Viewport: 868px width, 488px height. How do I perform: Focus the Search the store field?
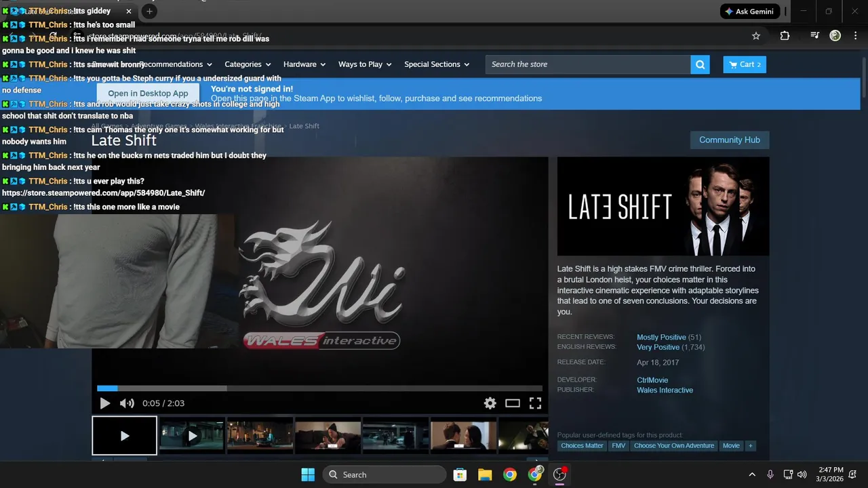pyautogui.click(x=588, y=64)
